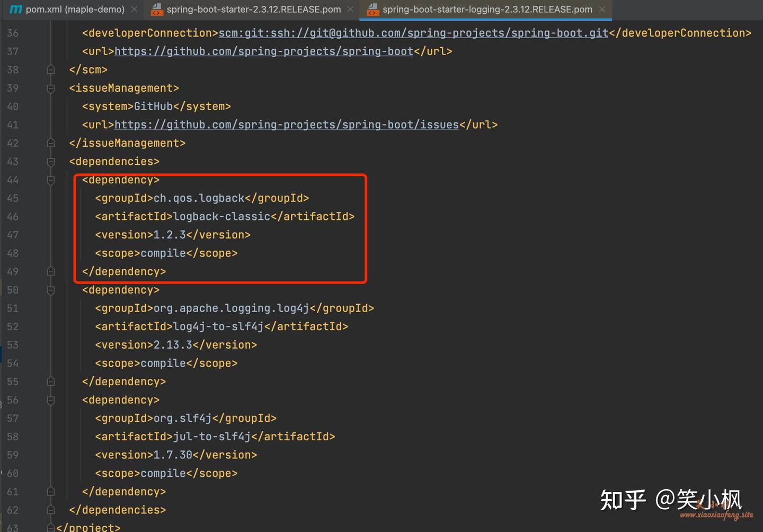Click line number 53 in the gutter
The width and height of the screenshot is (763, 532).
click(x=13, y=345)
